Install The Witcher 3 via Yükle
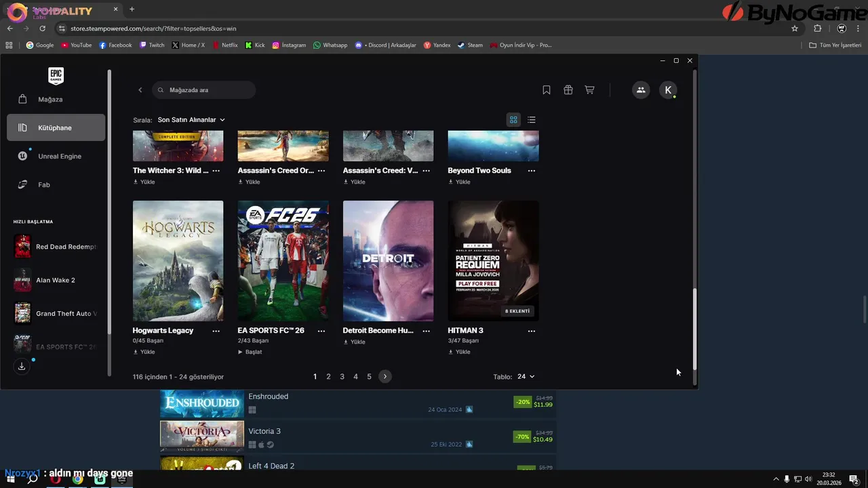The height and width of the screenshot is (488, 868). 144,182
